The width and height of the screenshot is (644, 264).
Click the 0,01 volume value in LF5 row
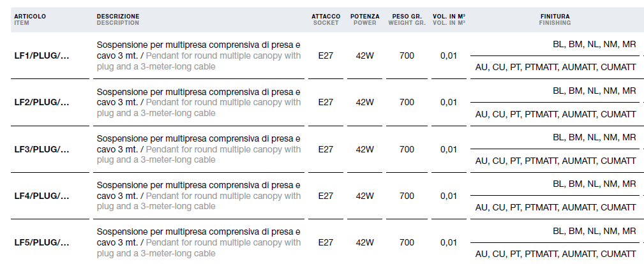coord(449,243)
